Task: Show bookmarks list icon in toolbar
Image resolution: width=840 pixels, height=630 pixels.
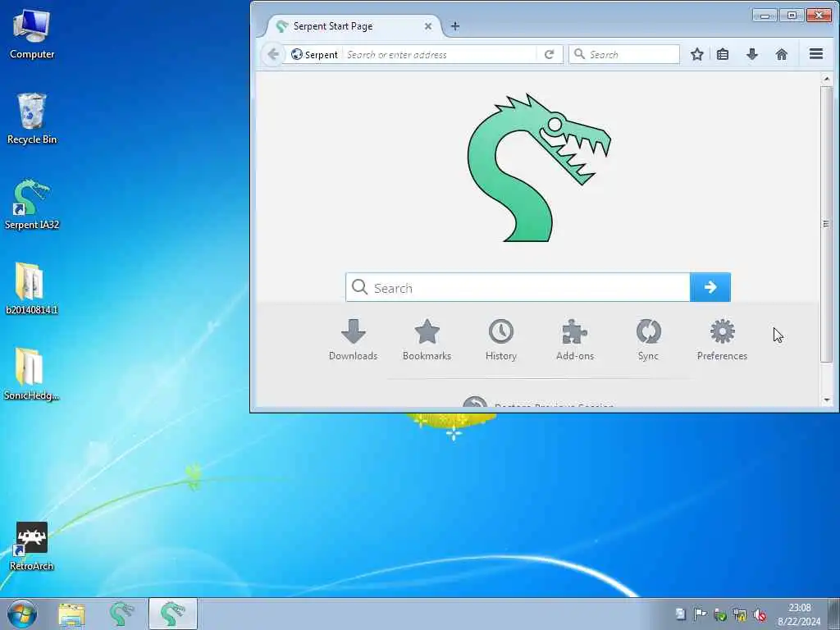Action: pyautogui.click(x=723, y=54)
